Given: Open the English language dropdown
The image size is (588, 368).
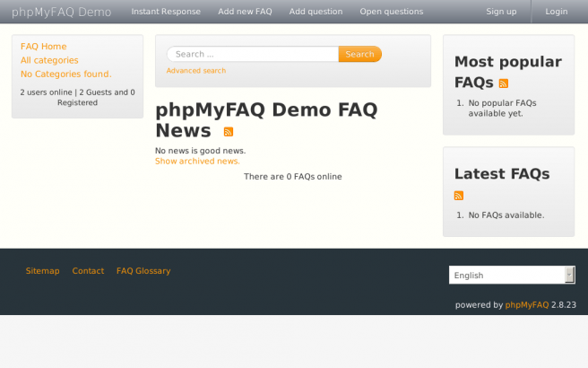Looking at the screenshot, I should pyautogui.click(x=506, y=276).
